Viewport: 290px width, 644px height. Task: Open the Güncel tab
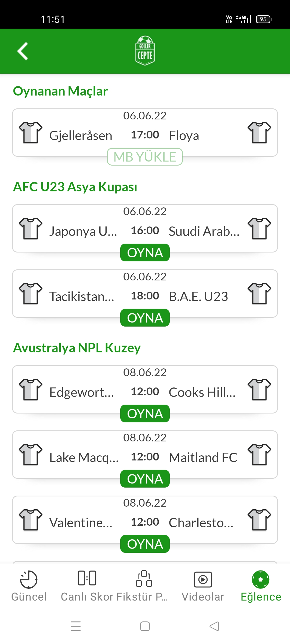point(29,586)
